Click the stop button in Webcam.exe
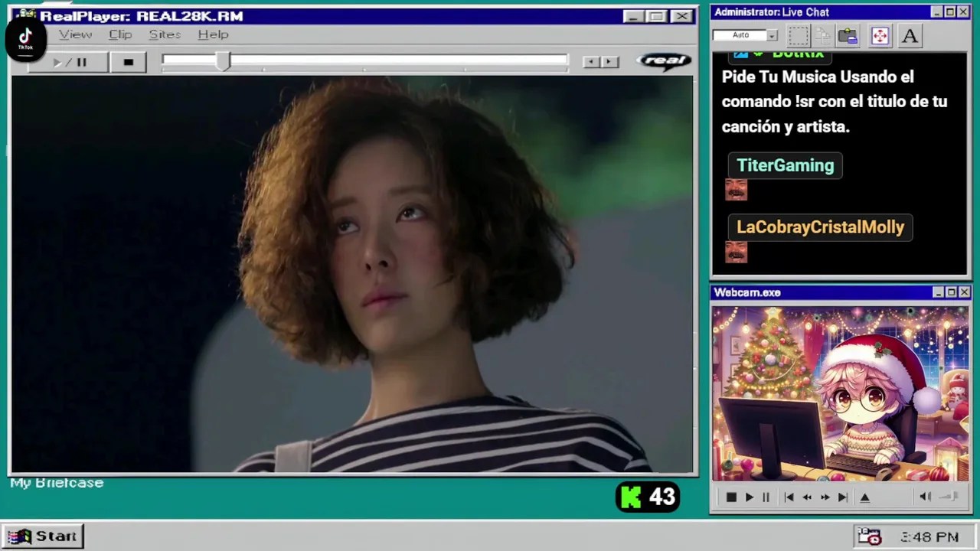Image resolution: width=980 pixels, height=551 pixels. [731, 497]
